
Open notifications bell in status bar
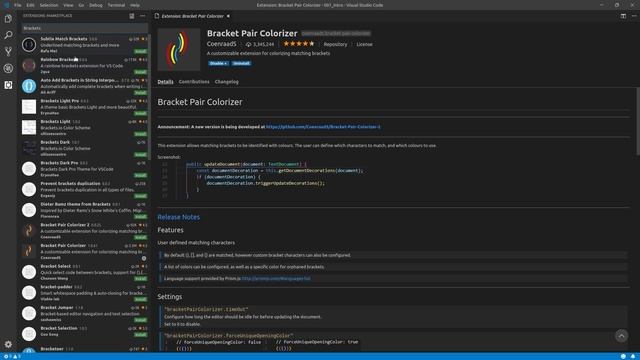pyautogui.click(x=633, y=356)
